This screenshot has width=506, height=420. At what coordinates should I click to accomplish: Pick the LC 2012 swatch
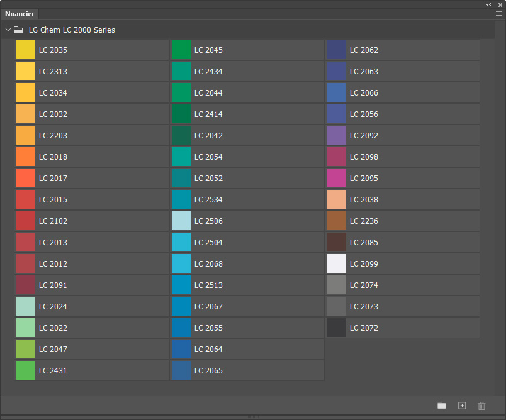coord(26,263)
